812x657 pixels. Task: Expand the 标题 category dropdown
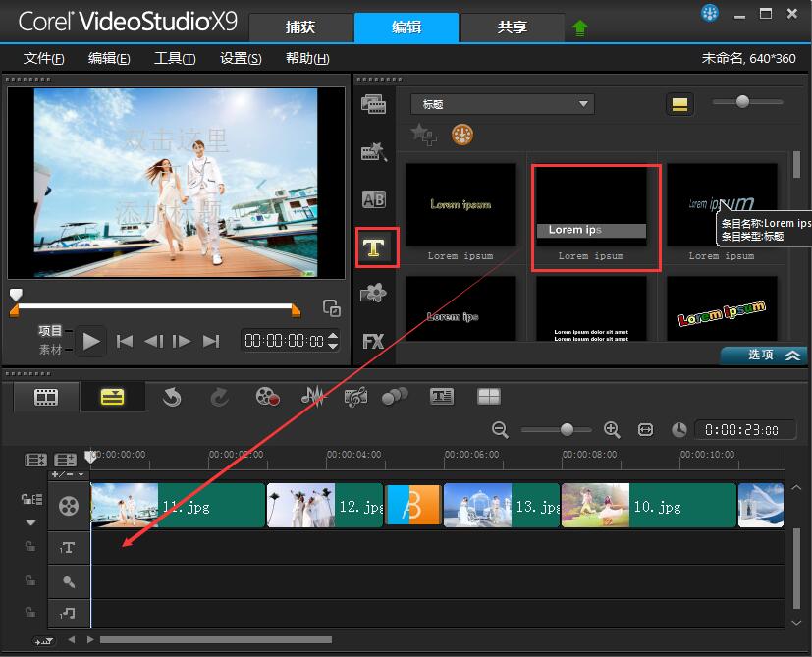[503, 104]
